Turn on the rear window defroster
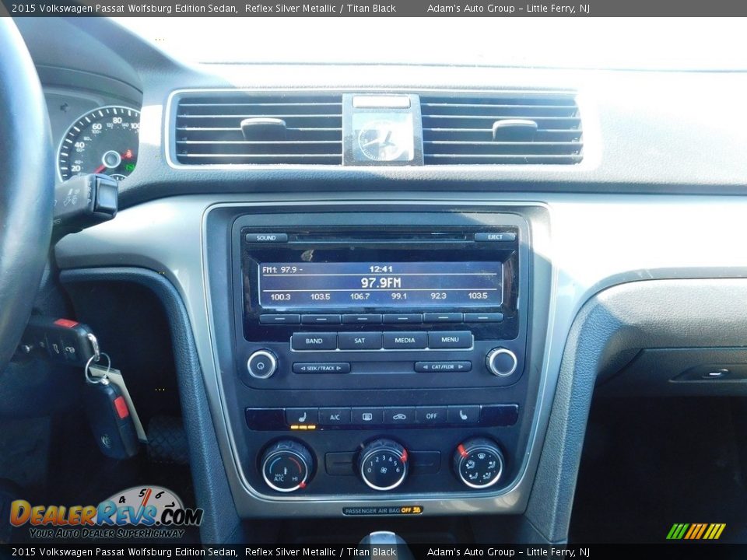Screen dimensions: 747x560 [366, 417]
